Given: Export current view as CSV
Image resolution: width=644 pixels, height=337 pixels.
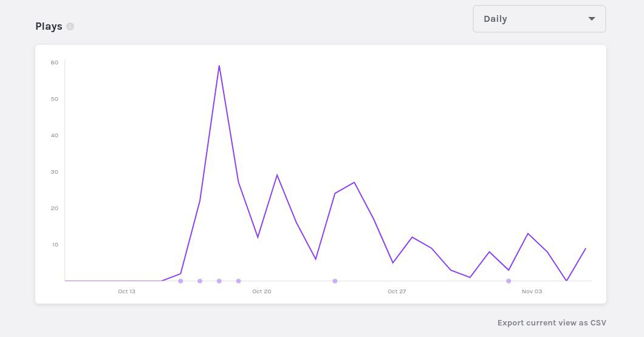Looking at the screenshot, I should click(x=551, y=323).
